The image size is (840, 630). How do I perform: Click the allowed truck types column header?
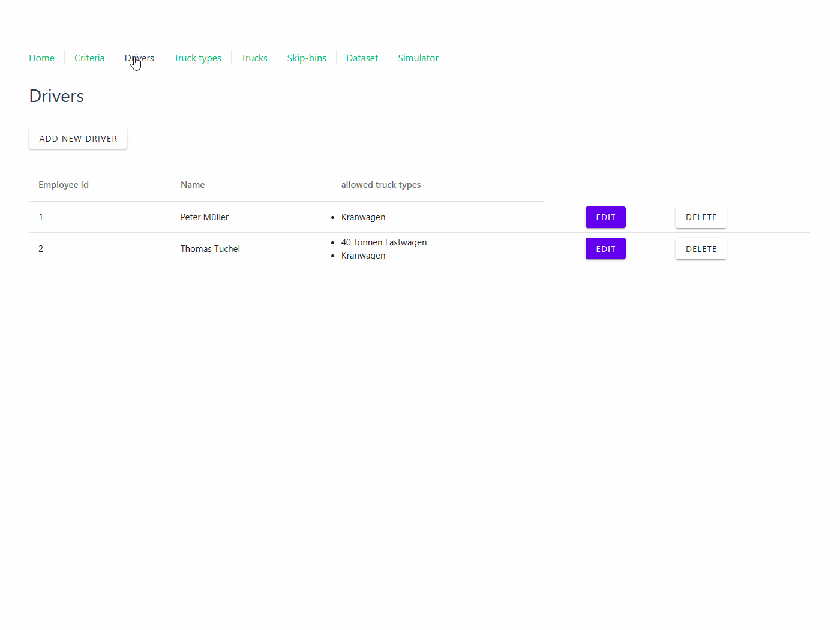(381, 185)
